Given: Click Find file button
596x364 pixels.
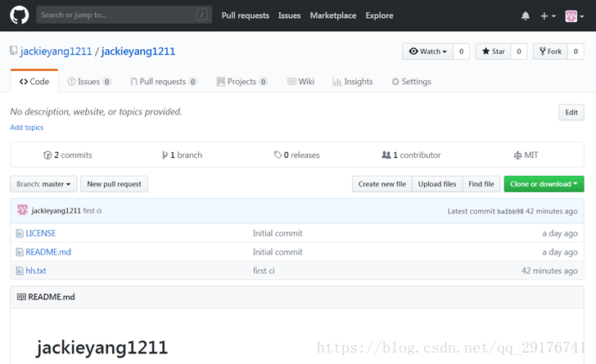Looking at the screenshot, I should pos(481,184).
